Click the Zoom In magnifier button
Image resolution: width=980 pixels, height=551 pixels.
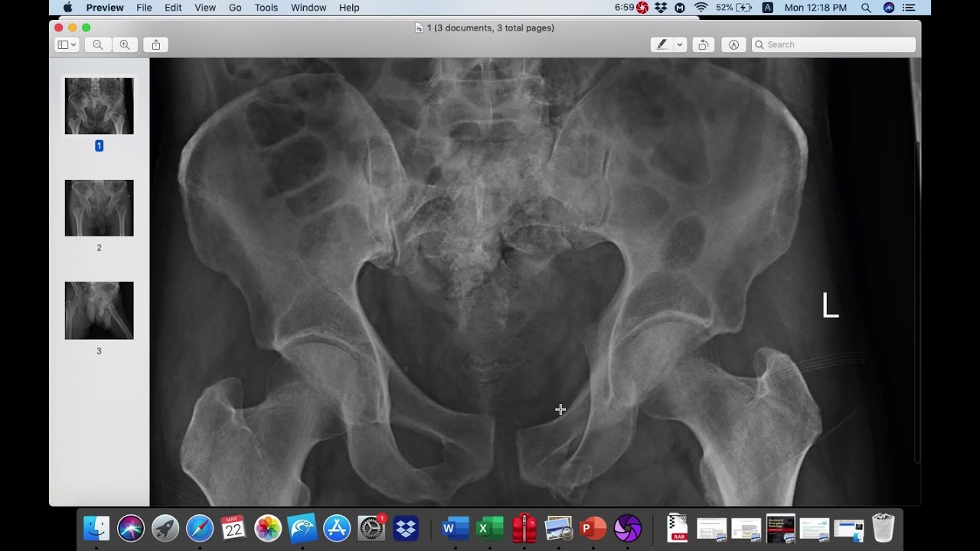125,44
